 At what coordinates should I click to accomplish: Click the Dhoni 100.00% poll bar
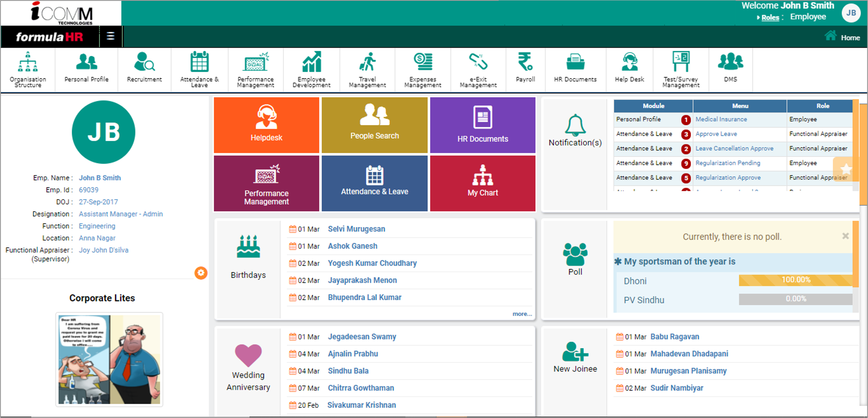pyautogui.click(x=795, y=280)
